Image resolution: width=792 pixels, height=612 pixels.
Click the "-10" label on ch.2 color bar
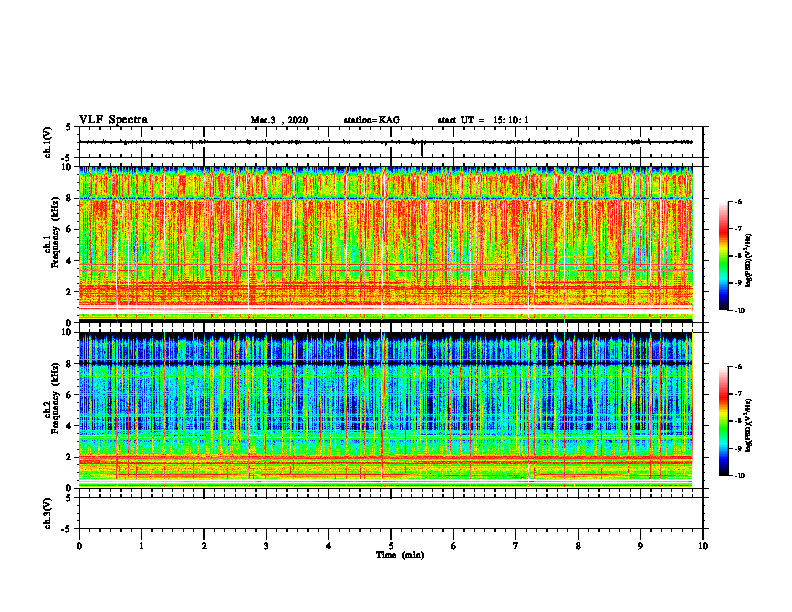pos(739,476)
